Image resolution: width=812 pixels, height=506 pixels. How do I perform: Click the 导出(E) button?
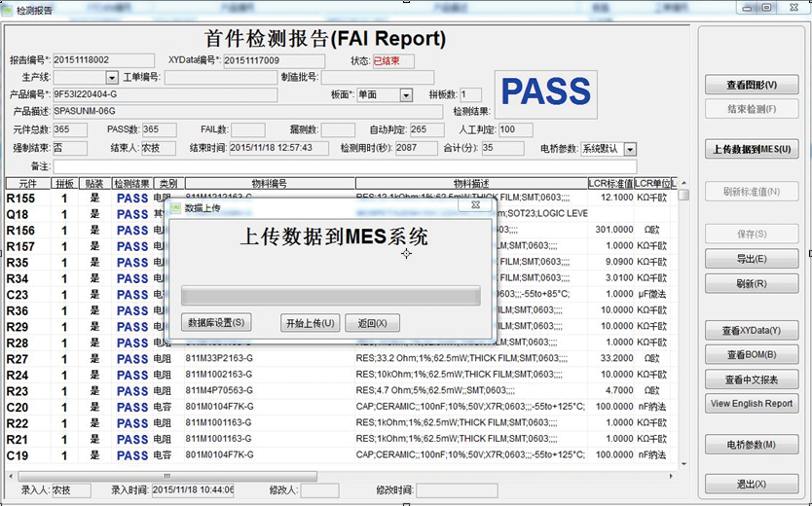(751, 260)
